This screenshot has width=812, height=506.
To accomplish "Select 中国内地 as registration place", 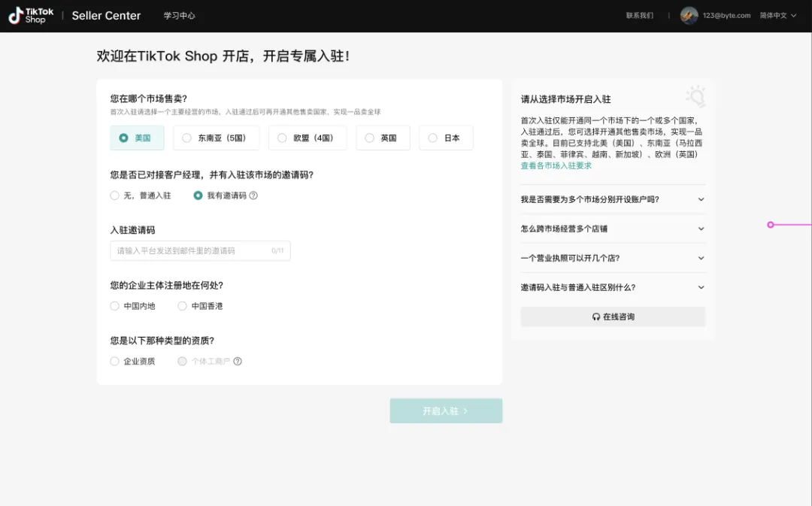I will 114,306.
